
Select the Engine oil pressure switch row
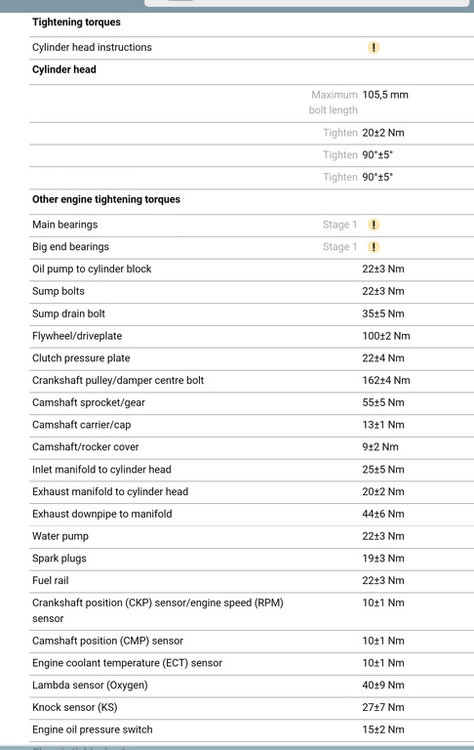pyautogui.click(x=252, y=730)
